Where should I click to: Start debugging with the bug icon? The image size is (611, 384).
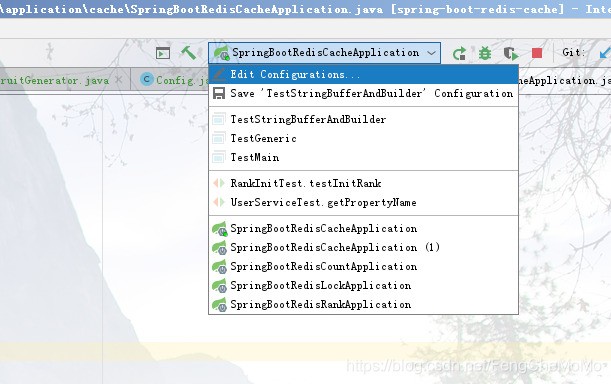point(485,53)
